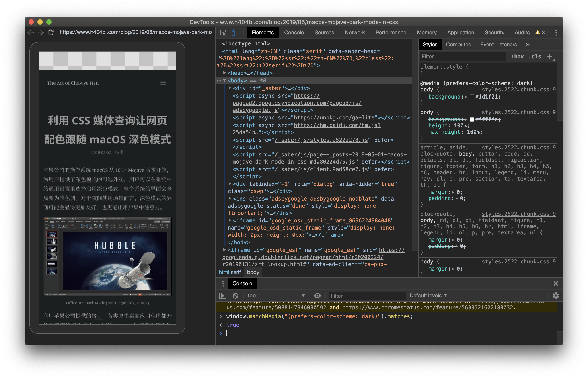Open the hamburger menu on the blog page
This screenshot has width=588, height=378.
(163, 83)
